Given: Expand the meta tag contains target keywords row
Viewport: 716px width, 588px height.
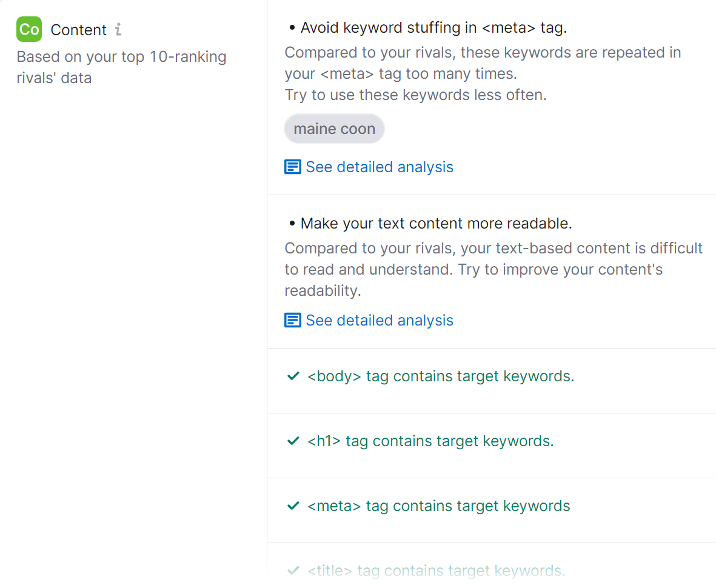Looking at the screenshot, I should click(x=438, y=506).
